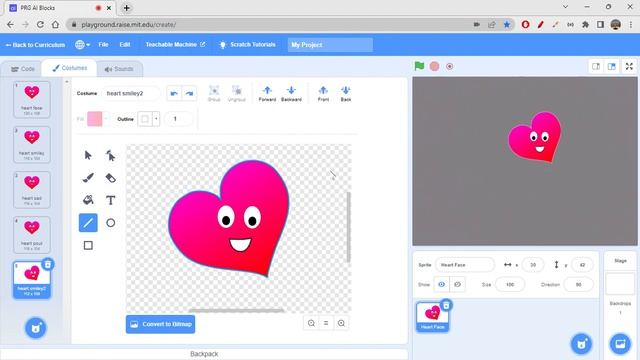This screenshot has height=360, width=640.
Task: Select the Circle tool
Action: [110, 223]
